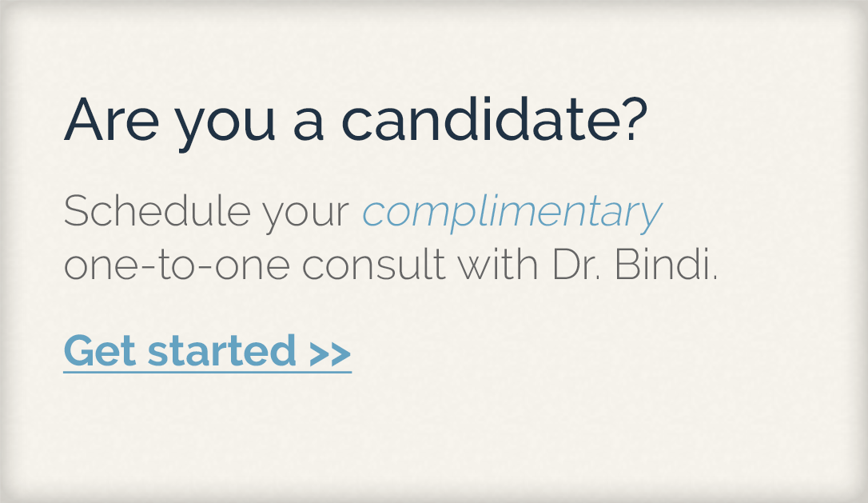This screenshot has width=868, height=503.
Task: Select the "Are you a candidate?" heading
Action: pos(356,122)
